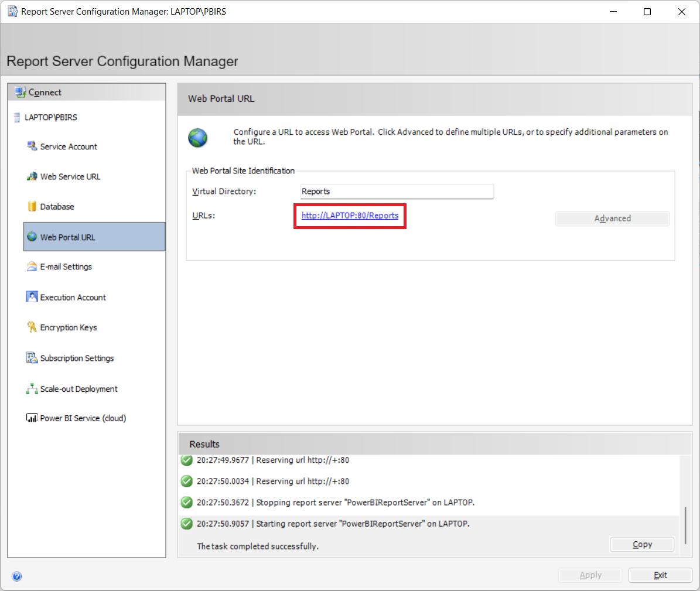Open the Advanced URL configuration dialog
Viewport: 700px width, 591px height.
pos(612,218)
